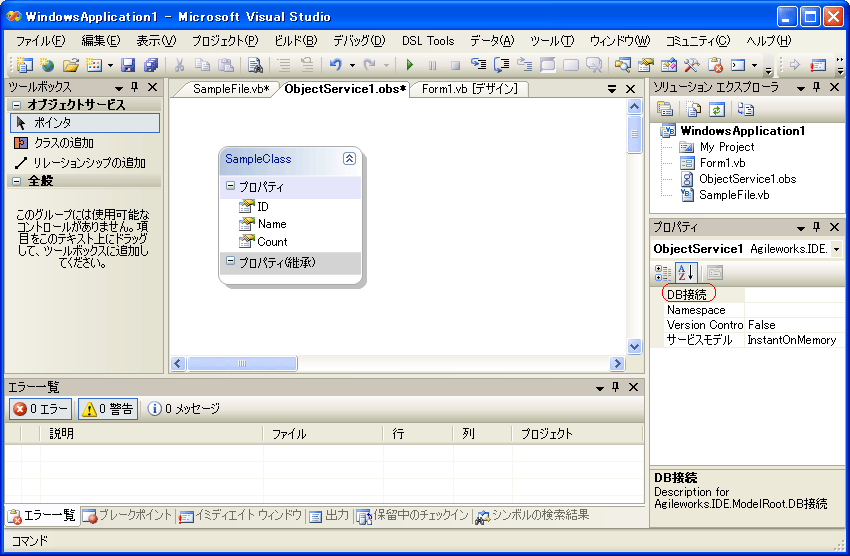Screen dimensions: 850x556
Task: Collapse the 全般 toolbox group
Action: pyautogui.click(x=17, y=180)
